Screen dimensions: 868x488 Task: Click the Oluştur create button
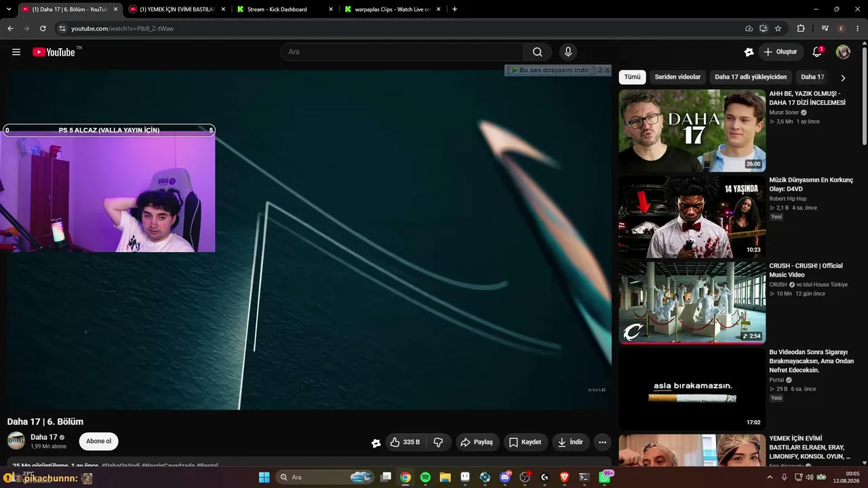781,52
